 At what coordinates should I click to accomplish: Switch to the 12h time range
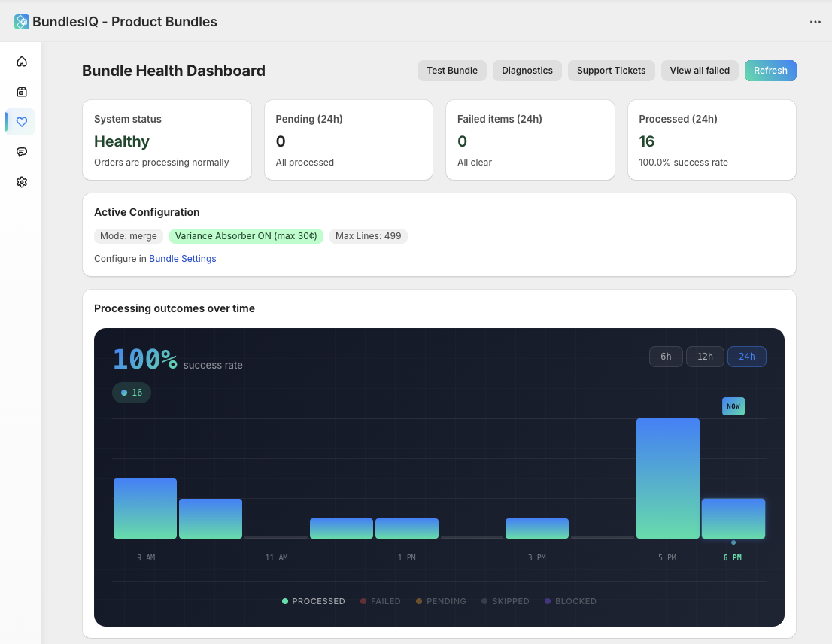705,356
